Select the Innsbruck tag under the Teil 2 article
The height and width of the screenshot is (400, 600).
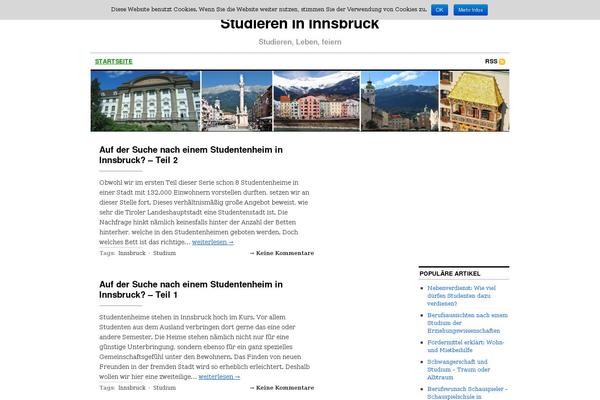tap(132, 253)
